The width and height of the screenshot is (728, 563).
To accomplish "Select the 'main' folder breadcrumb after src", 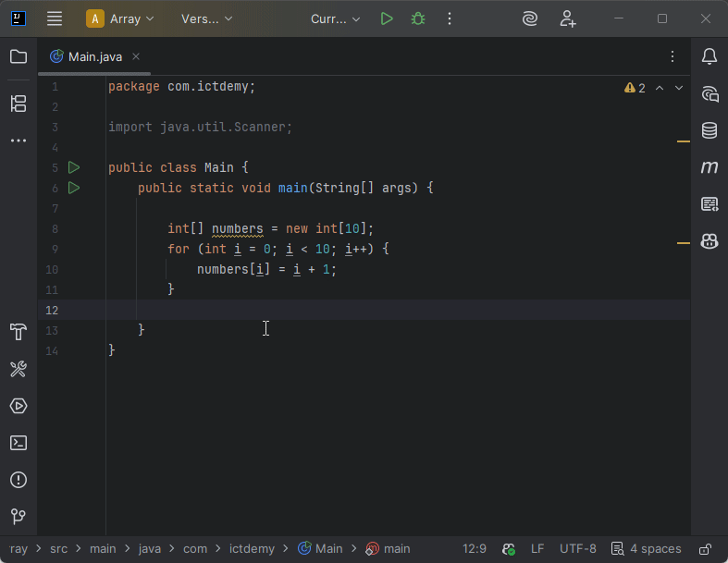I will pyautogui.click(x=103, y=548).
